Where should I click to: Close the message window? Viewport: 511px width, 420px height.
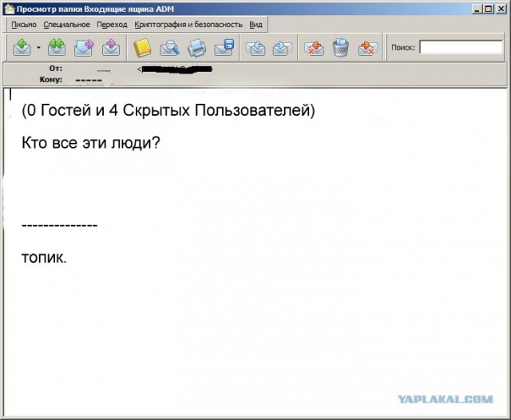click(501, 9)
